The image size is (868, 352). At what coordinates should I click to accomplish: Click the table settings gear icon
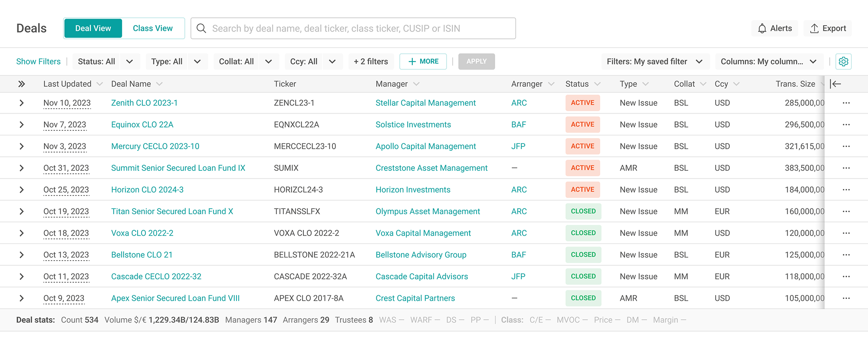[843, 62]
